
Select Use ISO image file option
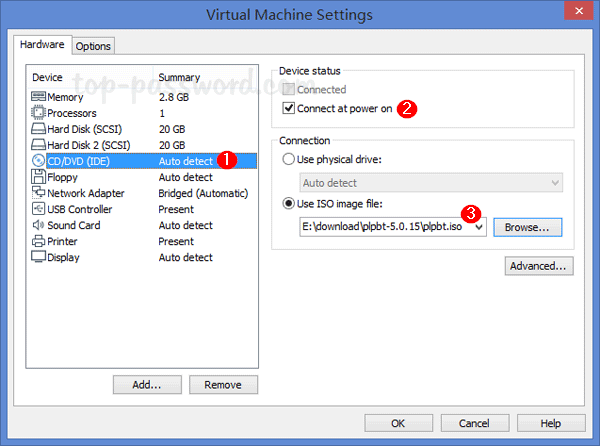tap(290, 206)
